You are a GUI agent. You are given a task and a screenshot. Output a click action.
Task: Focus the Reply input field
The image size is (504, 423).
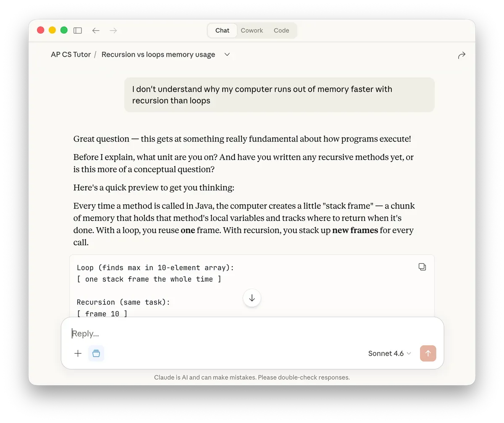(x=252, y=334)
